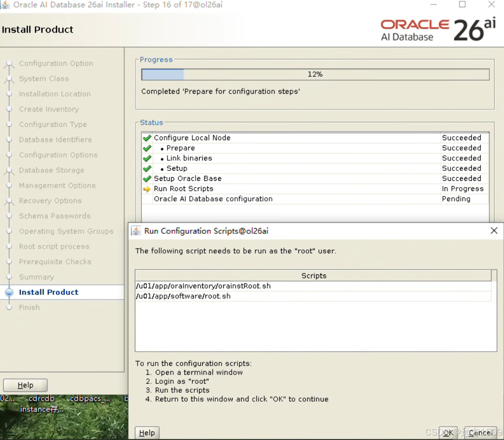The height and width of the screenshot is (440, 504).
Task: Click the 12% installation progress bar
Action: click(315, 74)
